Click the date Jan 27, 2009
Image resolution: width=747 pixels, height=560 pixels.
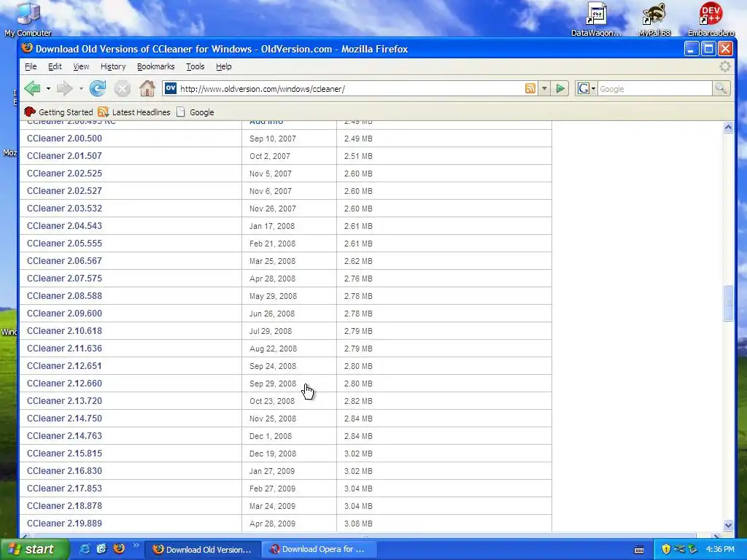(272, 472)
